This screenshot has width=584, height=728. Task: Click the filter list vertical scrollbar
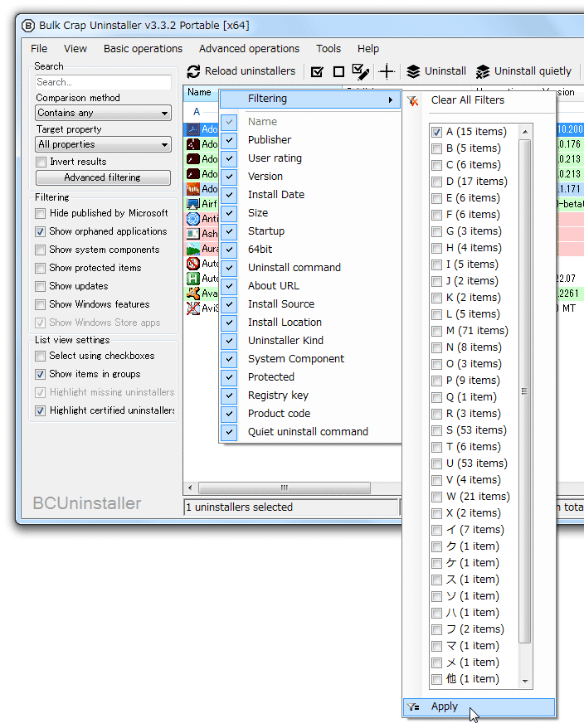click(x=524, y=391)
